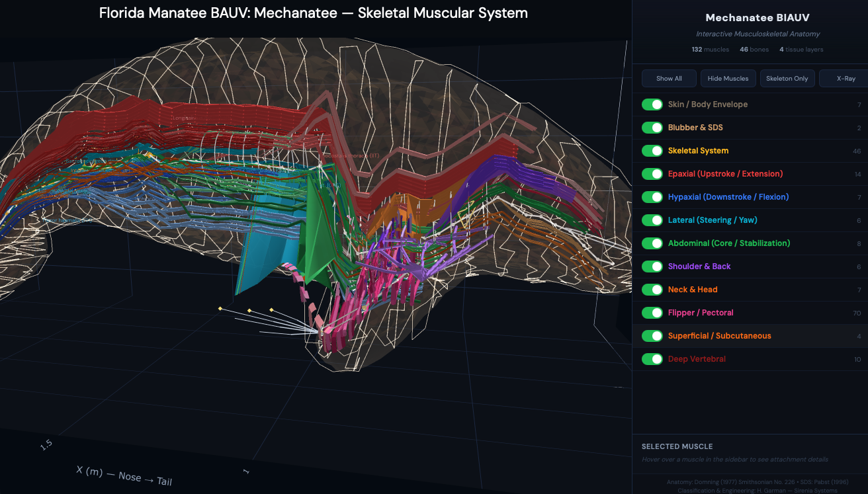868x494 pixels.
Task: Click the Deep Vertebral count 10
Action: click(857, 360)
